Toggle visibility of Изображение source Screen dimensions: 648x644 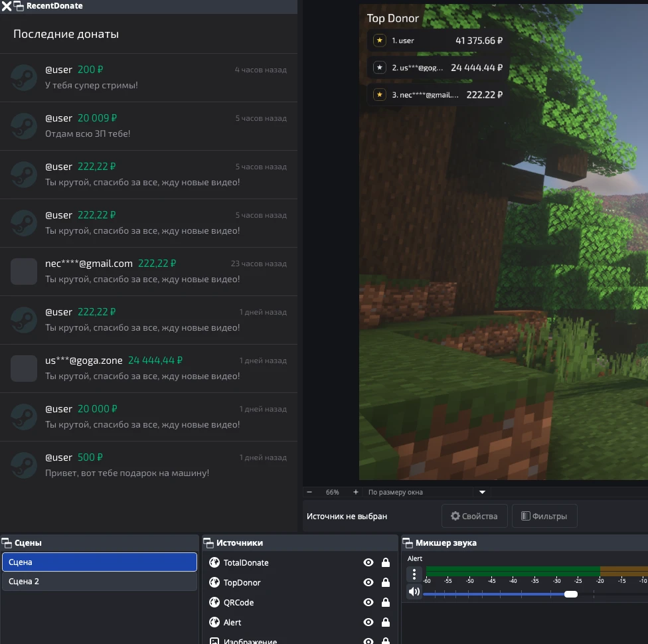tap(368, 641)
